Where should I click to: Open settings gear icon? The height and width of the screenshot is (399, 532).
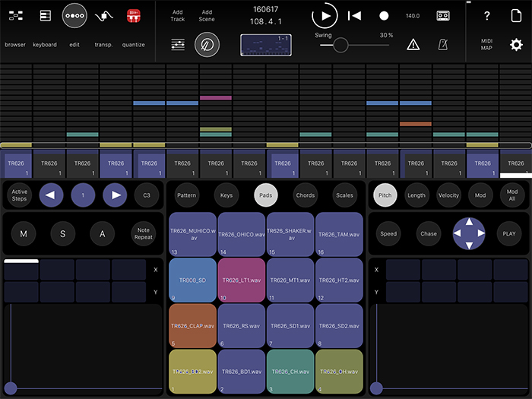(x=516, y=44)
